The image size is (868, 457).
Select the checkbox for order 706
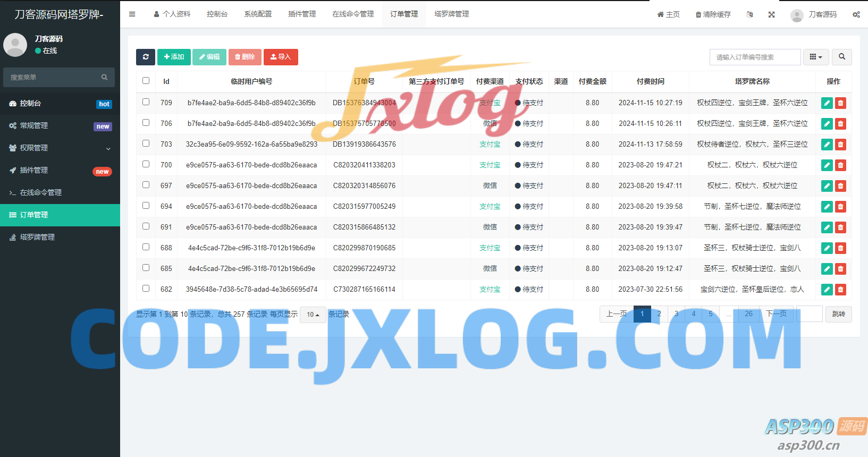146,123
